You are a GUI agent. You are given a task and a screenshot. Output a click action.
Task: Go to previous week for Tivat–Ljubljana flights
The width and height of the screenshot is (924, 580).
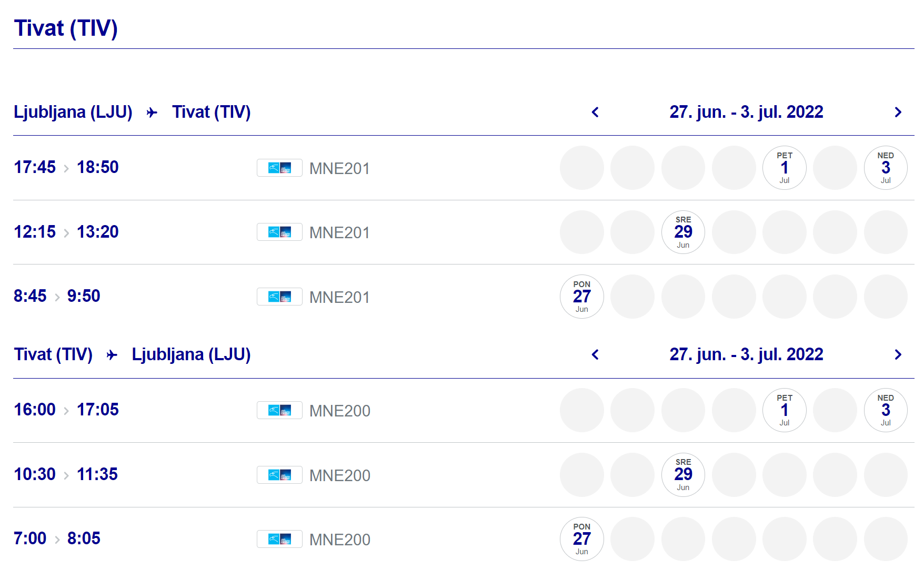click(595, 354)
